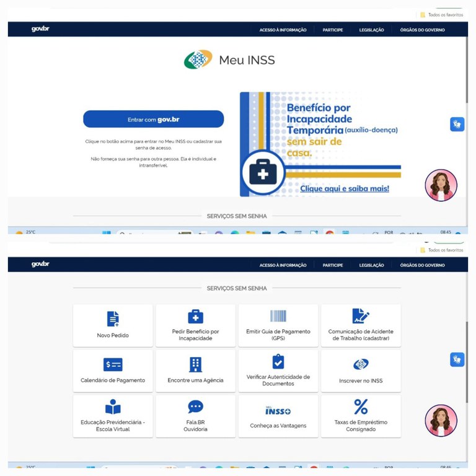Click the Inscrever no INSS icon
Viewport: 476px width, 476px height.
(361, 364)
